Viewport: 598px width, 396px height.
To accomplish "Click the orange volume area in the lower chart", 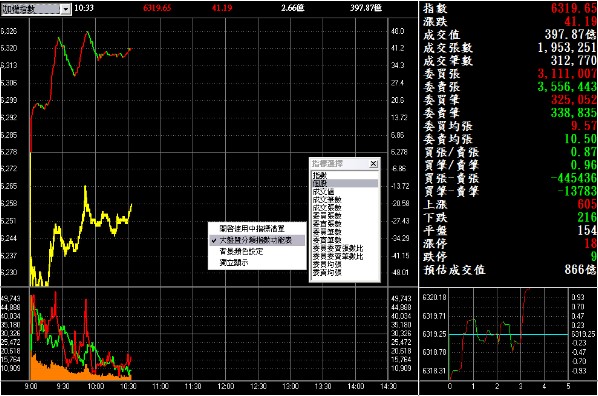I will point(57,369).
